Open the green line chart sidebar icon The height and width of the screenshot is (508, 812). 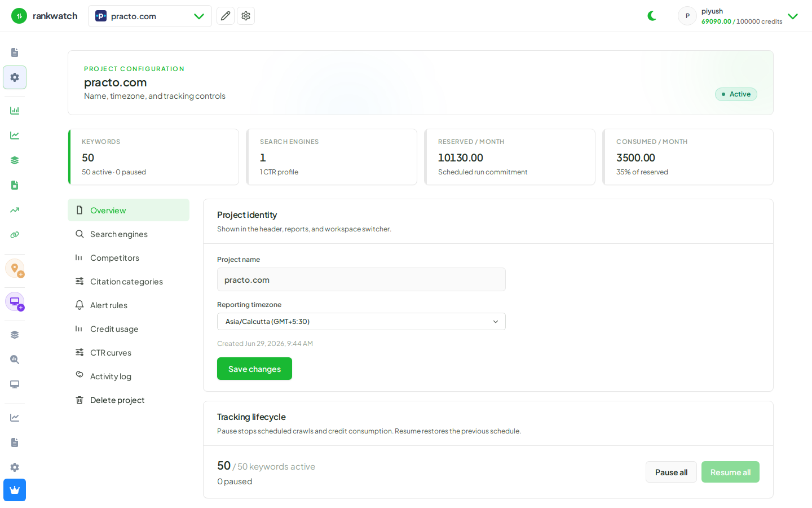[x=15, y=135]
